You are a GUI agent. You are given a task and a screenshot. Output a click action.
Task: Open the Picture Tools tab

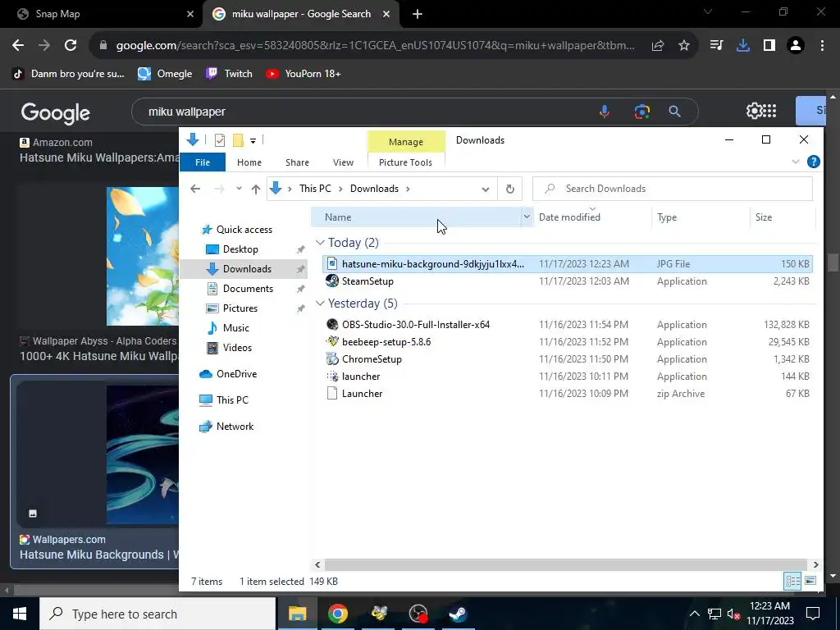tap(405, 162)
